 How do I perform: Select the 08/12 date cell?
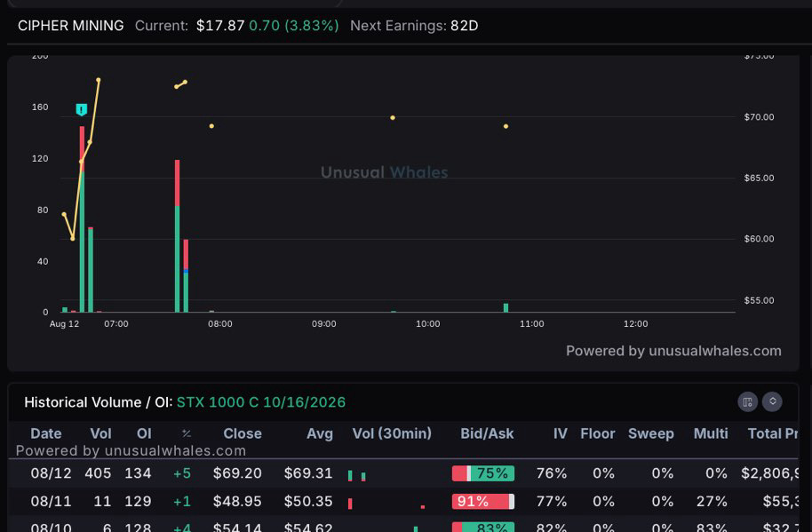coord(51,473)
